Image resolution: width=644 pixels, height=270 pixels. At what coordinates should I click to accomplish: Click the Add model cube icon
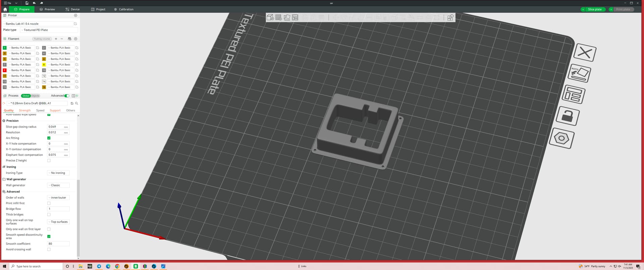point(270,17)
